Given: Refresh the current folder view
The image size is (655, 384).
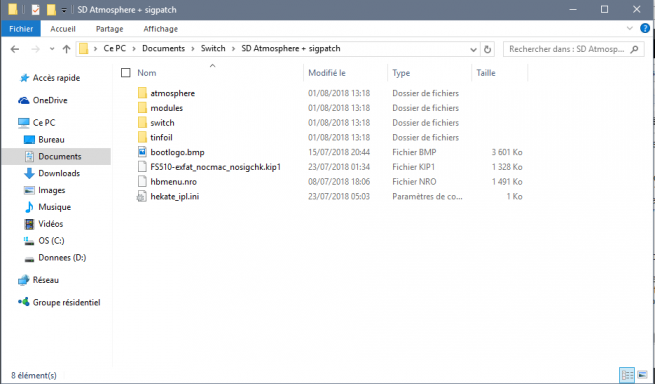Looking at the screenshot, I should click(487, 49).
